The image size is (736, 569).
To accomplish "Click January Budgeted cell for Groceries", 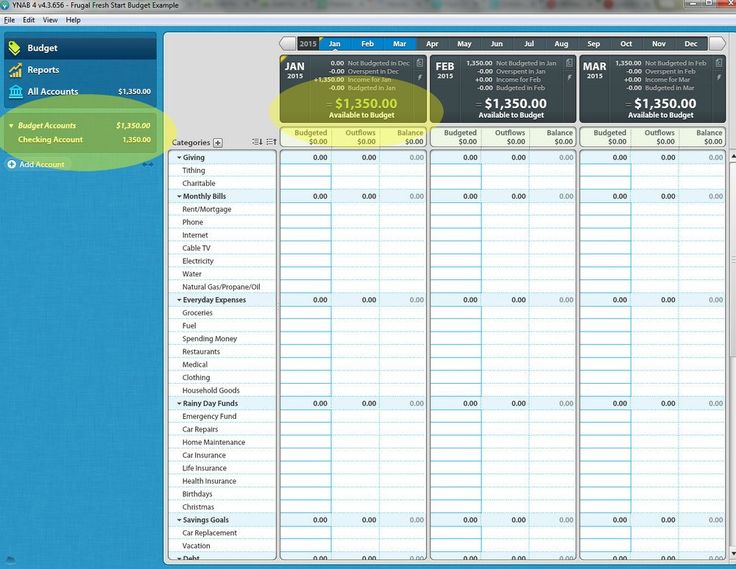I will click(x=306, y=313).
